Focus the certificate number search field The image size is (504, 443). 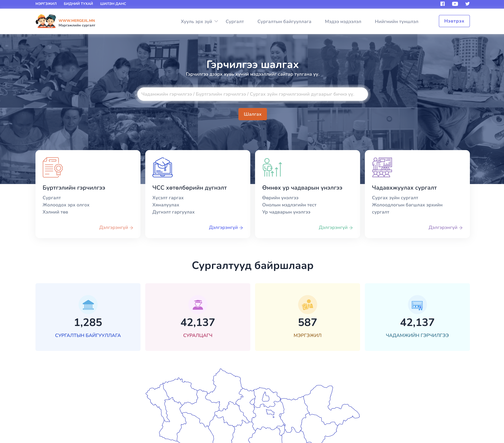click(253, 94)
